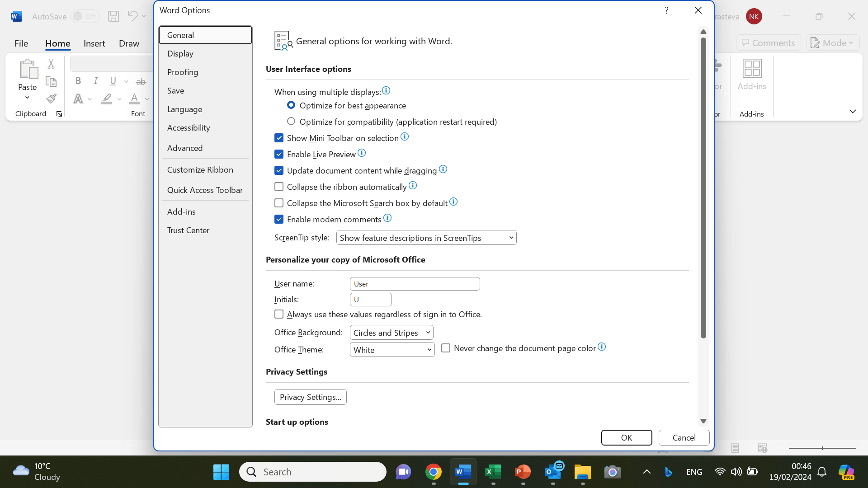
Task: Open the Office Background dropdown
Action: [392, 333]
